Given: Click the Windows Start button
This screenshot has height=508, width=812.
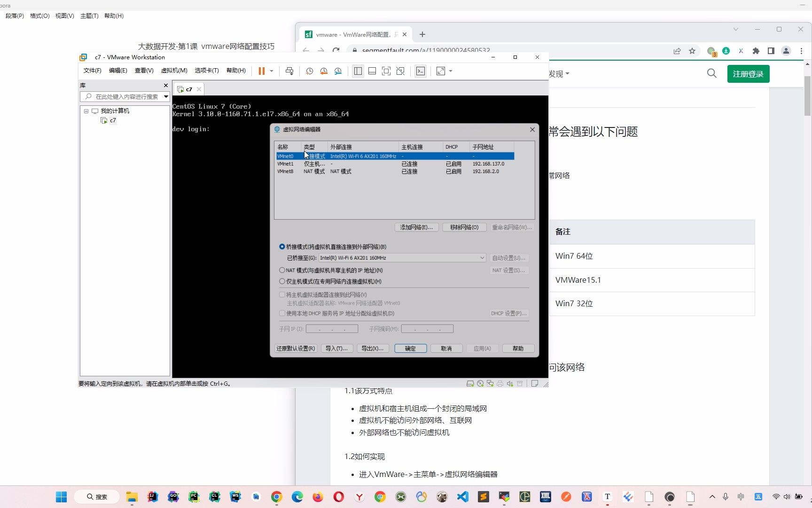Looking at the screenshot, I should [x=62, y=497].
